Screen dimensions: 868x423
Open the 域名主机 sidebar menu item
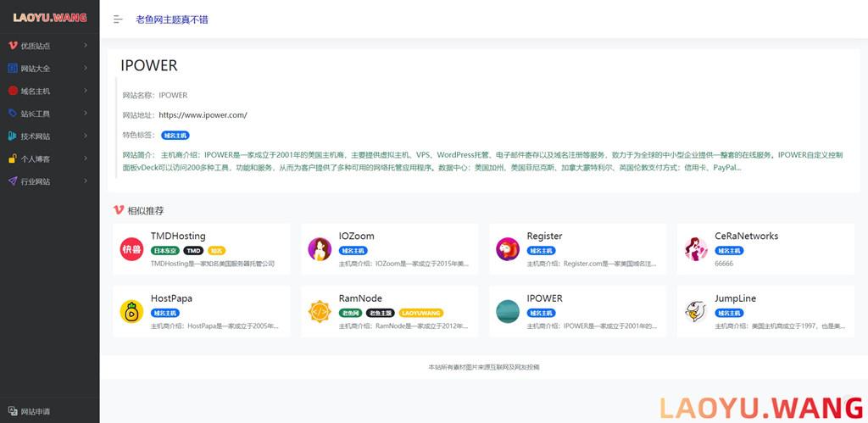[50, 91]
